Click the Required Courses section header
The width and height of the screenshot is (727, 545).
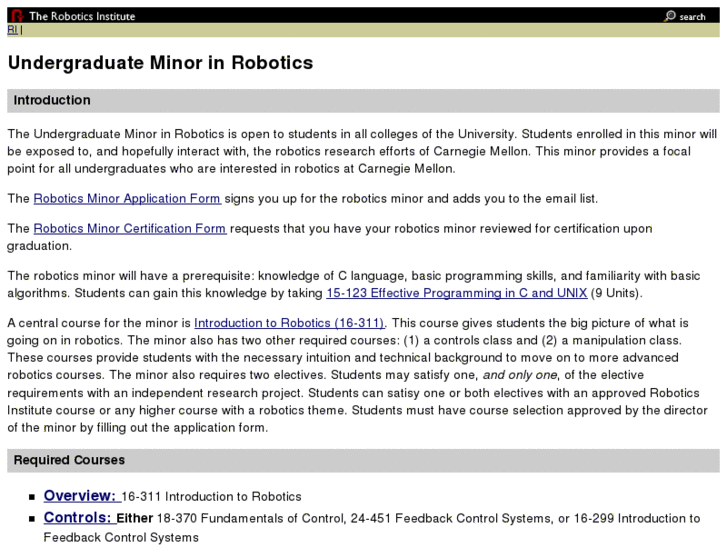coord(363,460)
